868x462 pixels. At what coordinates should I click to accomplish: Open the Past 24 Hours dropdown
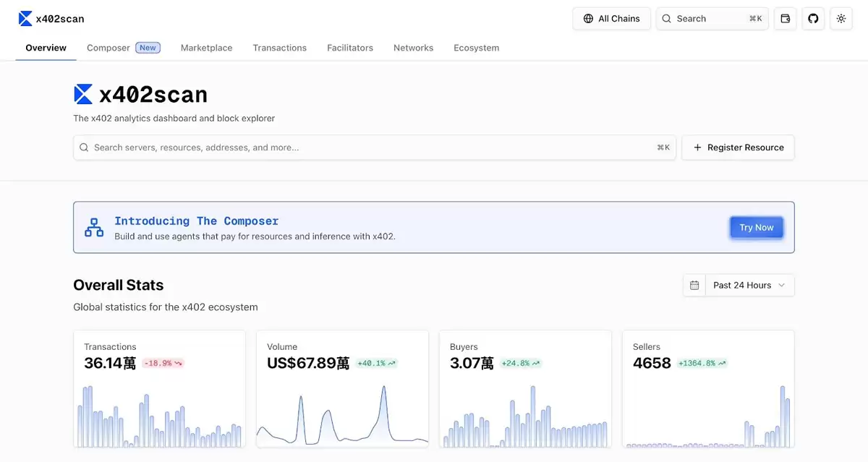click(x=749, y=286)
